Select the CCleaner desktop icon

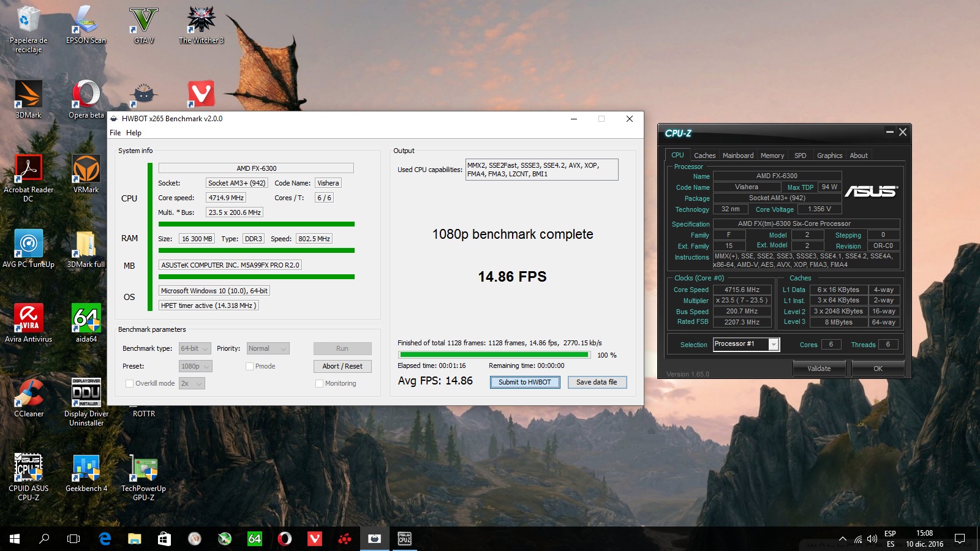pos(28,398)
